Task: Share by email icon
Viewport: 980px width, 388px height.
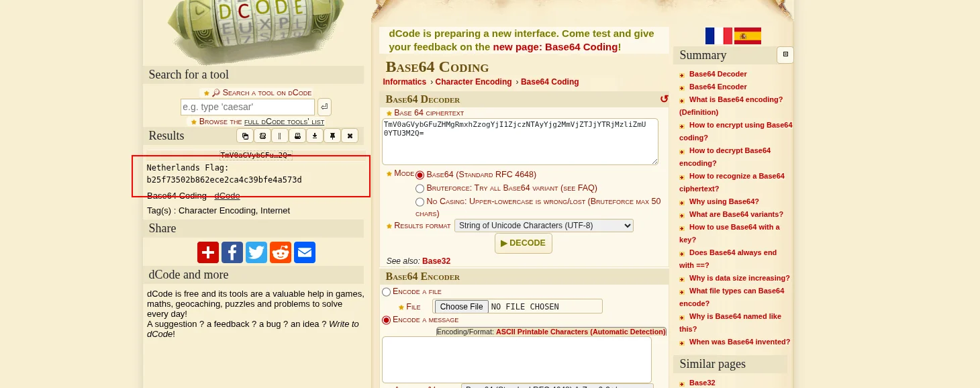Action: click(x=305, y=252)
